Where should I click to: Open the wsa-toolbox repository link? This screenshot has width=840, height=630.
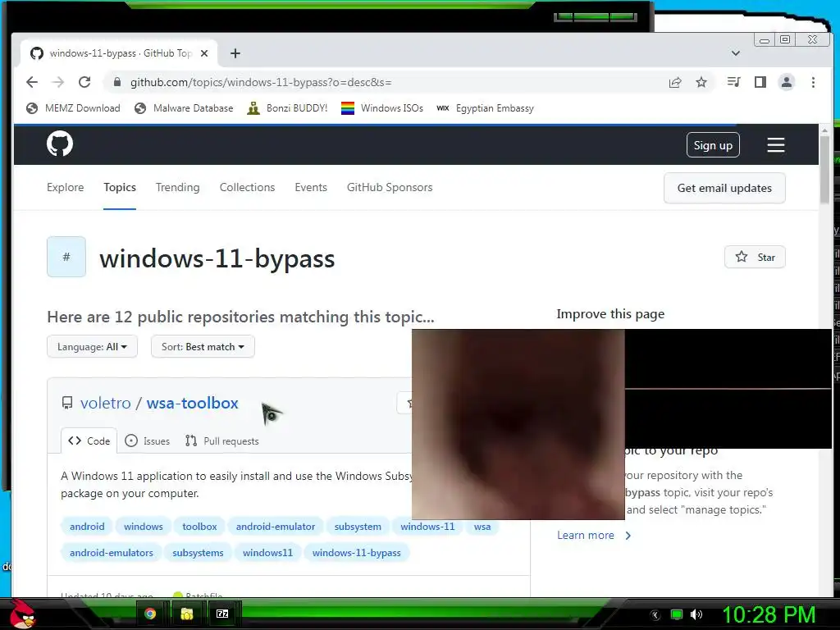click(x=192, y=403)
